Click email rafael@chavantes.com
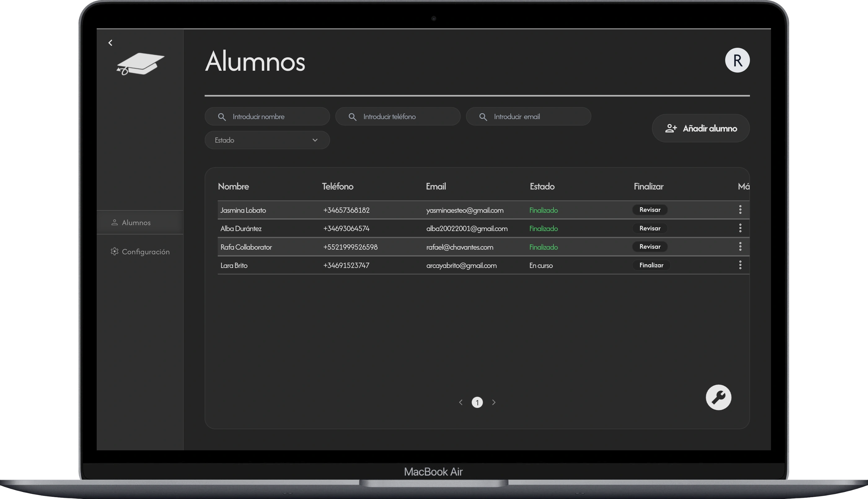The width and height of the screenshot is (868, 499). pyautogui.click(x=460, y=247)
